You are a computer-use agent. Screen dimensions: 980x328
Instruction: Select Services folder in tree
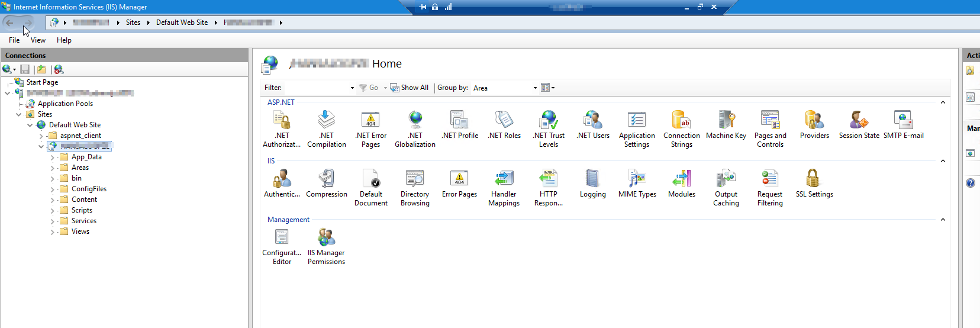(x=83, y=221)
